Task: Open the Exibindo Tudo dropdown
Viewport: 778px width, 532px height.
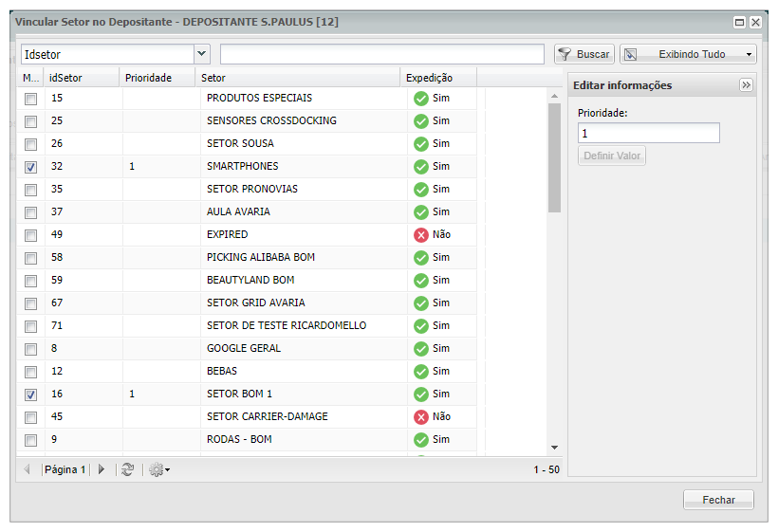Action: click(688, 54)
